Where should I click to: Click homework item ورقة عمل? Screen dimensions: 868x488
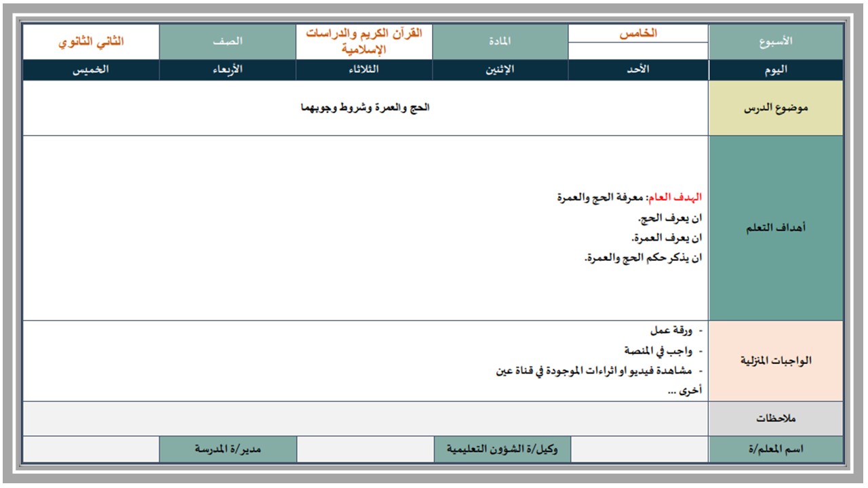(x=671, y=331)
